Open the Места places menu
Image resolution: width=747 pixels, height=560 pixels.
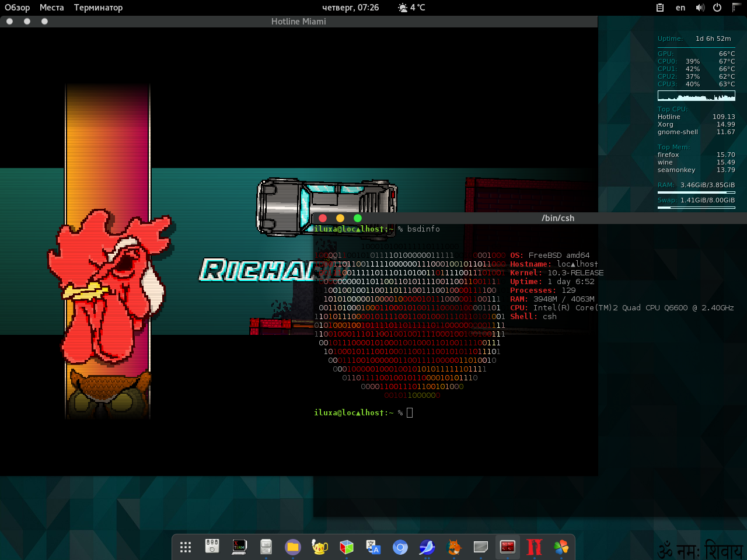[x=52, y=8]
